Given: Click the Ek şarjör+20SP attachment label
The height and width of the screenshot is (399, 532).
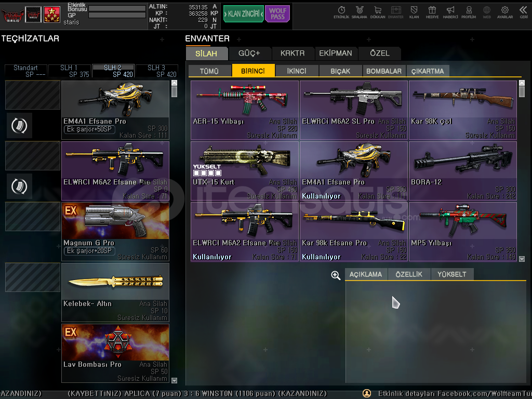Looking at the screenshot, I should coord(89,251).
